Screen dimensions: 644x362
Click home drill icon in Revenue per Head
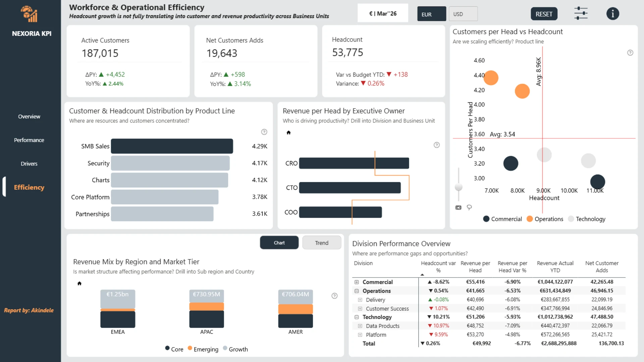click(x=288, y=133)
